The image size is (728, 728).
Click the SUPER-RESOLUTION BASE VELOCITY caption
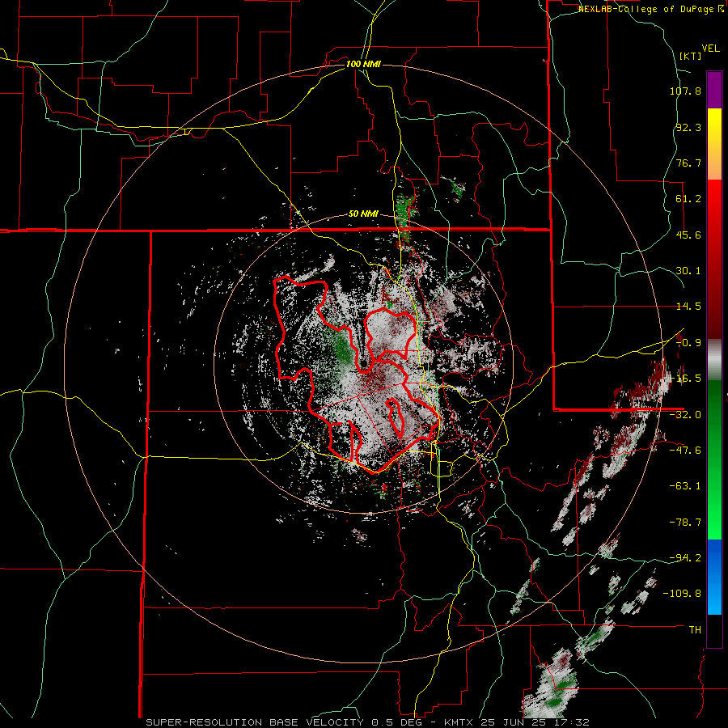click(x=255, y=722)
